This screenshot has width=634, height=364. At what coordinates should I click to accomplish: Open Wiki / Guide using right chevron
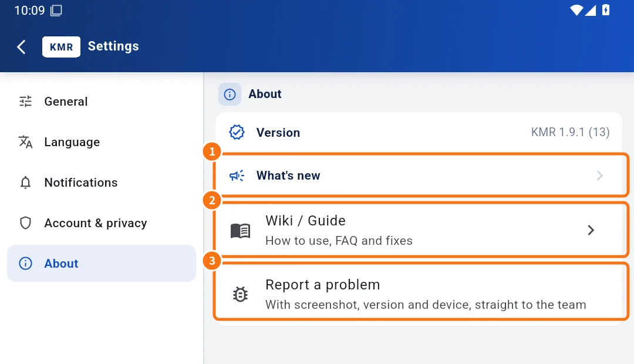(x=591, y=230)
